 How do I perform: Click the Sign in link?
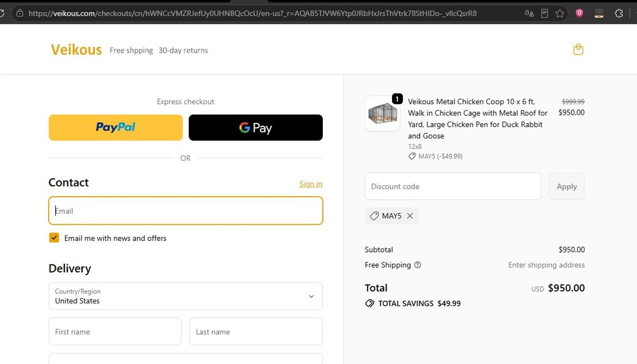point(311,184)
